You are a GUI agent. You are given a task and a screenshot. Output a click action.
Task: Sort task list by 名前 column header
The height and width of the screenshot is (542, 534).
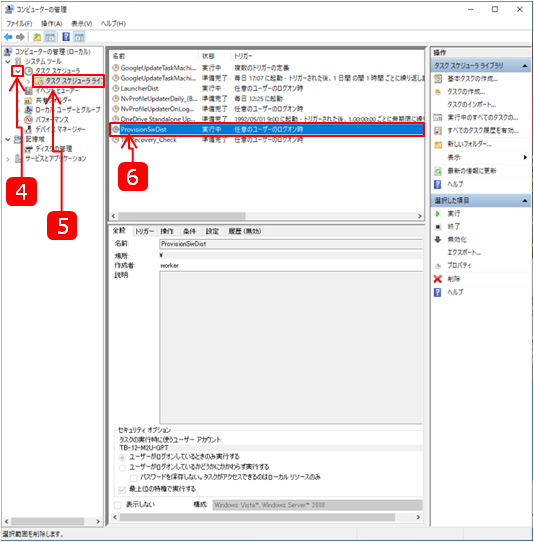(154, 56)
